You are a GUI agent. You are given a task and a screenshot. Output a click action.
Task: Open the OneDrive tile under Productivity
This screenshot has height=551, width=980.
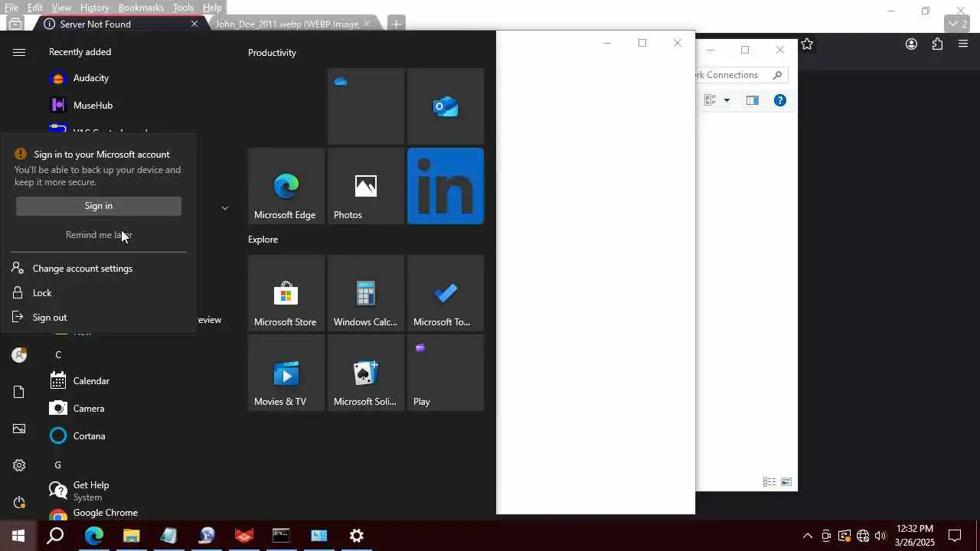pyautogui.click(x=366, y=106)
